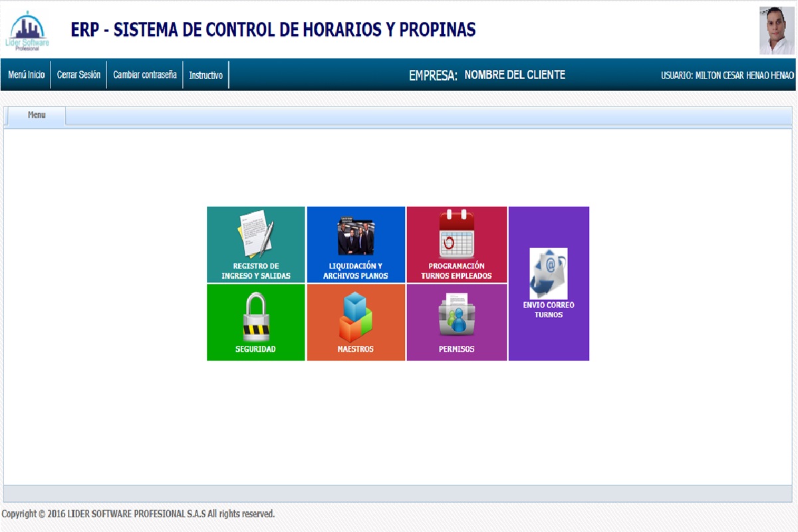The width and height of the screenshot is (798, 532).
Task: Select the colored cubes Maestros icon
Action: point(356,317)
